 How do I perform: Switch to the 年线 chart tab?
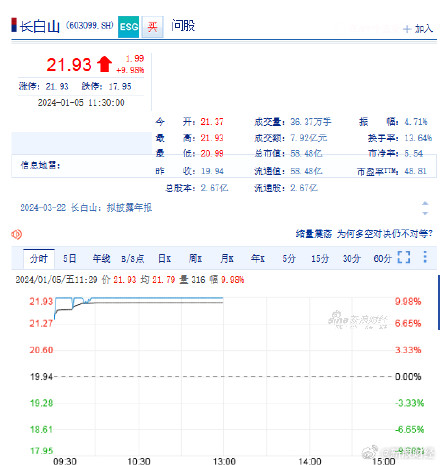click(101, 259)
